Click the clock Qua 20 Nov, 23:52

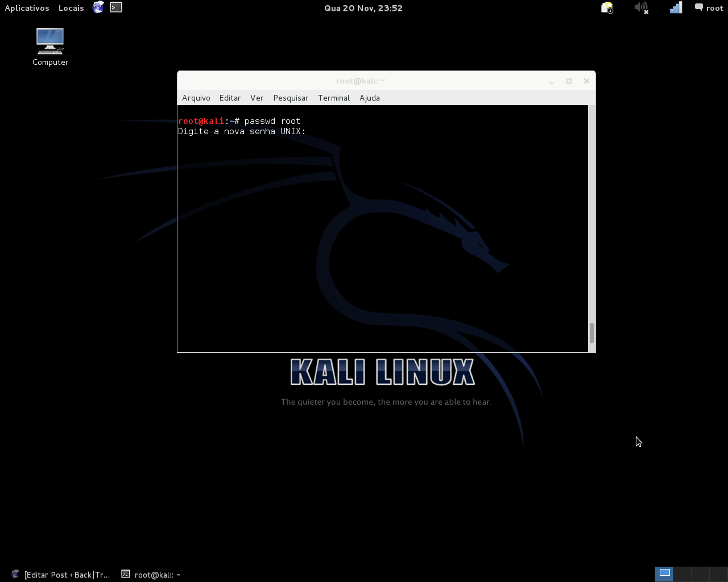pyautogui.click(x=363, y=8)
